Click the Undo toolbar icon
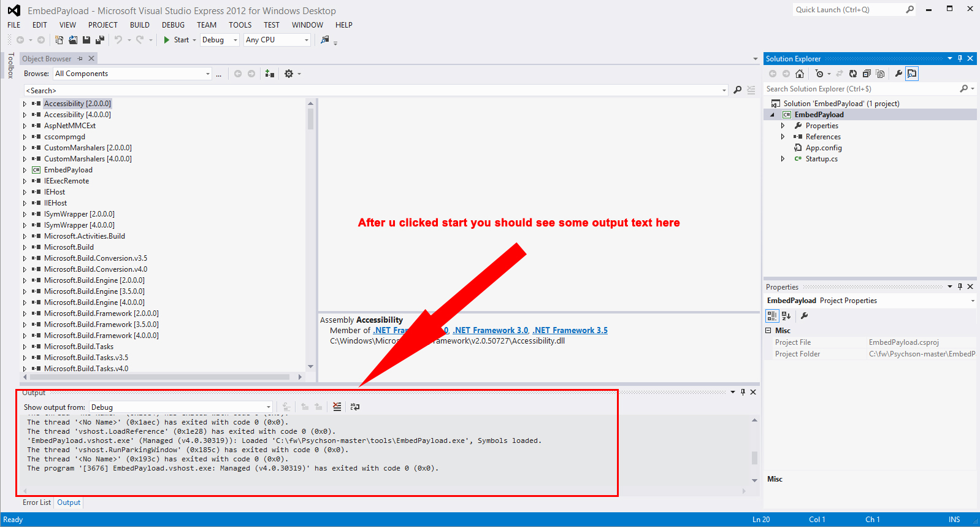The width and height of the screenshot is (980, 527). [118, 40]
